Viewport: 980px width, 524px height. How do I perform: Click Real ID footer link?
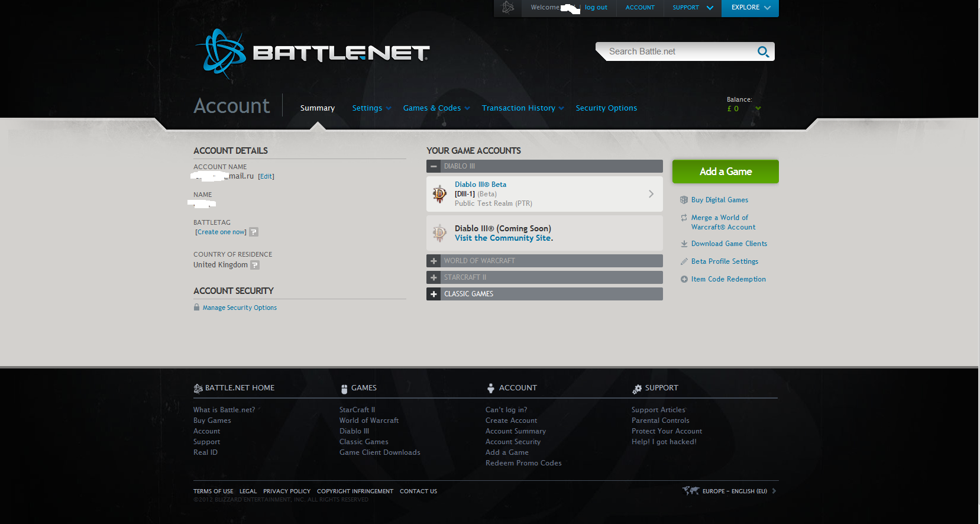point(205,452)
